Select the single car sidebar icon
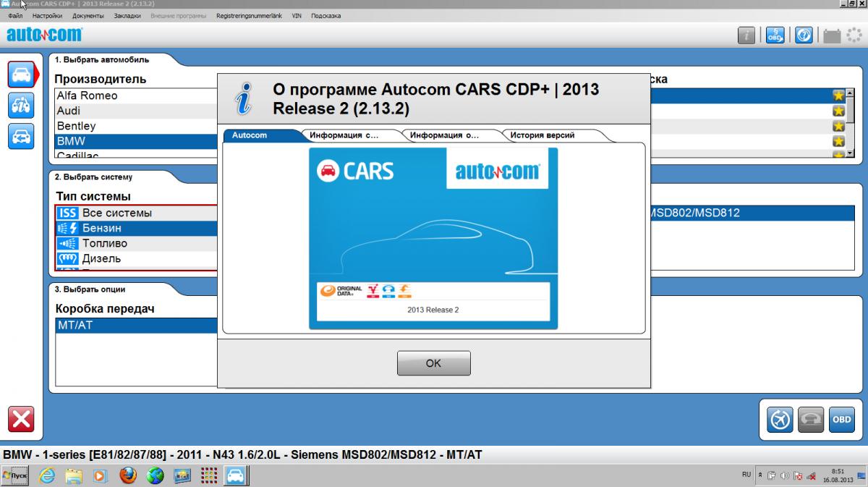This screenshot has width=868, height=487. click(x=21, y=74)
